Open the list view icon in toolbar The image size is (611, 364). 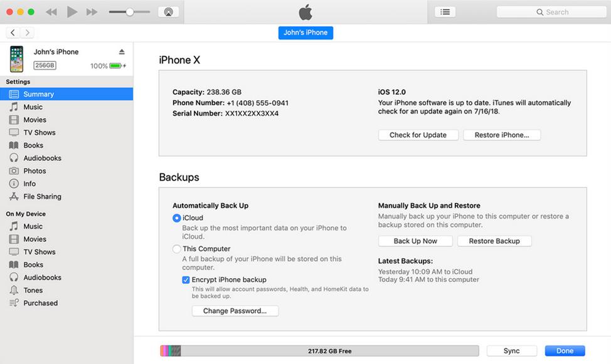tap(445, 12)
